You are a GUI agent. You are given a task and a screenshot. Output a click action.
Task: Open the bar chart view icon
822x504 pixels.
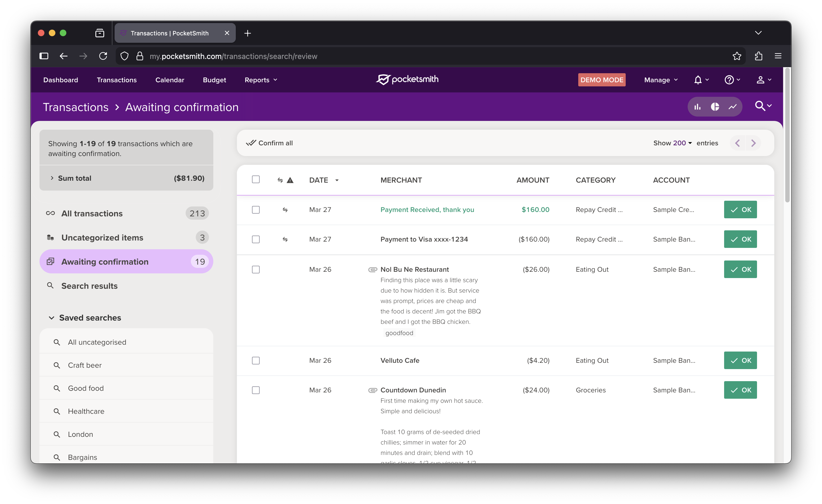pos(698,107)
